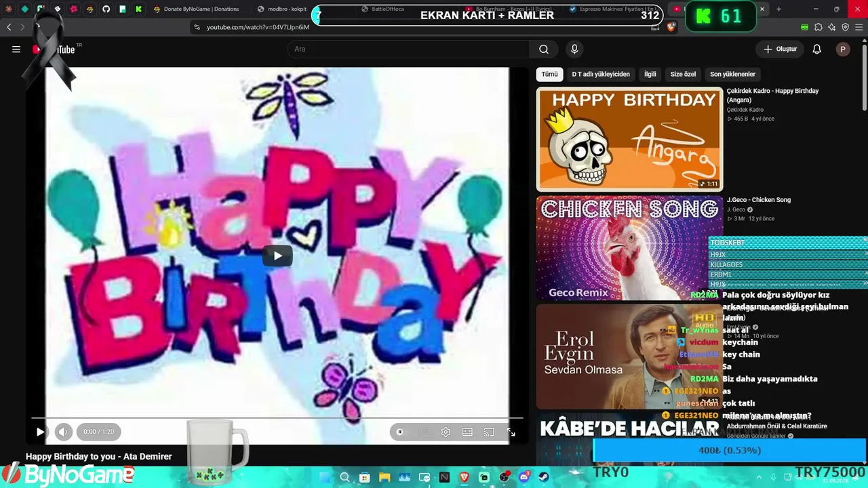
Task: Open the Happy Birthday Angara video thumbnail
Action: point(629,139)
